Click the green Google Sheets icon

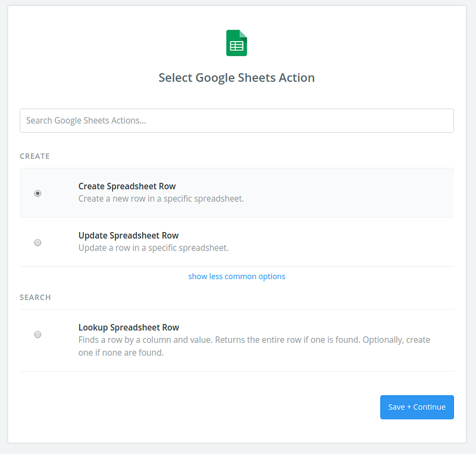click(x=236, y=43)
